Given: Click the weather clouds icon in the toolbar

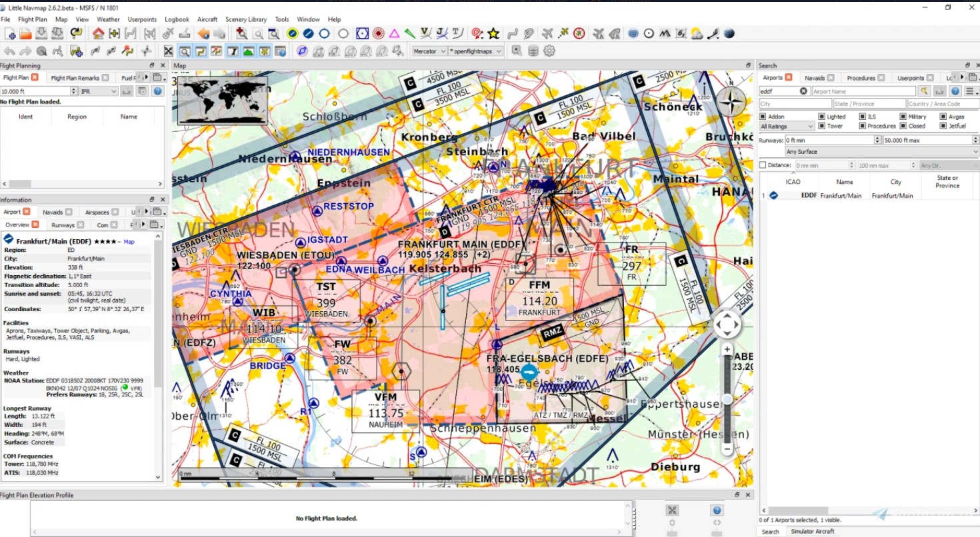Looking at the screenshot, I should (696, 33).
